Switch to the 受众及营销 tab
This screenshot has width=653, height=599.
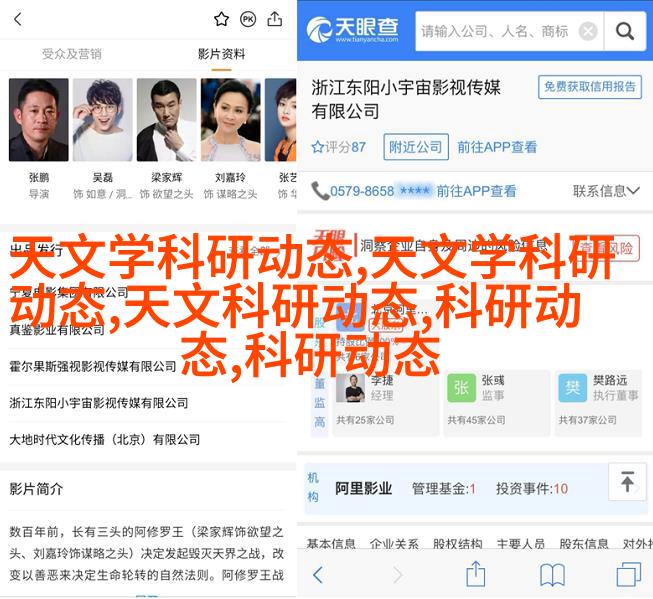tap(72, 54)
